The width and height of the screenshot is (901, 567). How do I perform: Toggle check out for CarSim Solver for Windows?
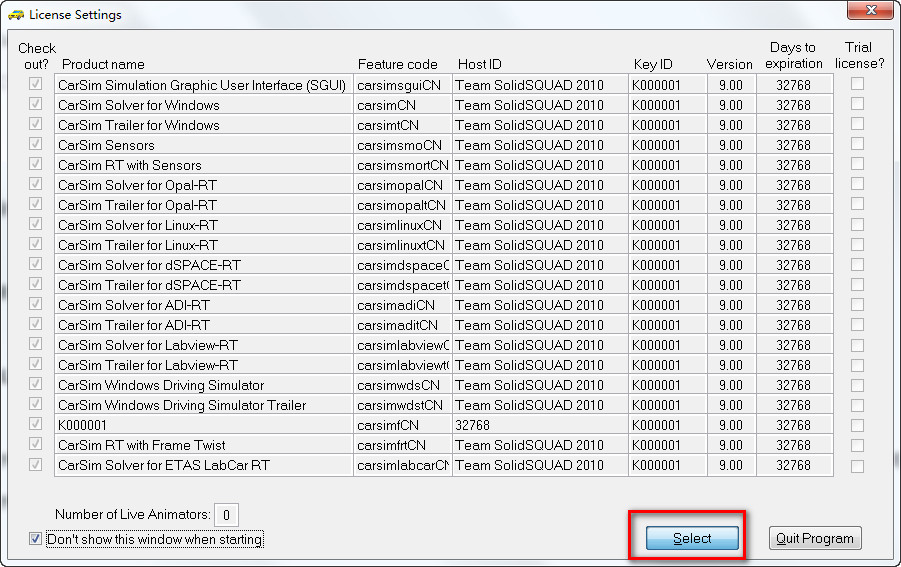pyautogui.click(x=36, y=104)
